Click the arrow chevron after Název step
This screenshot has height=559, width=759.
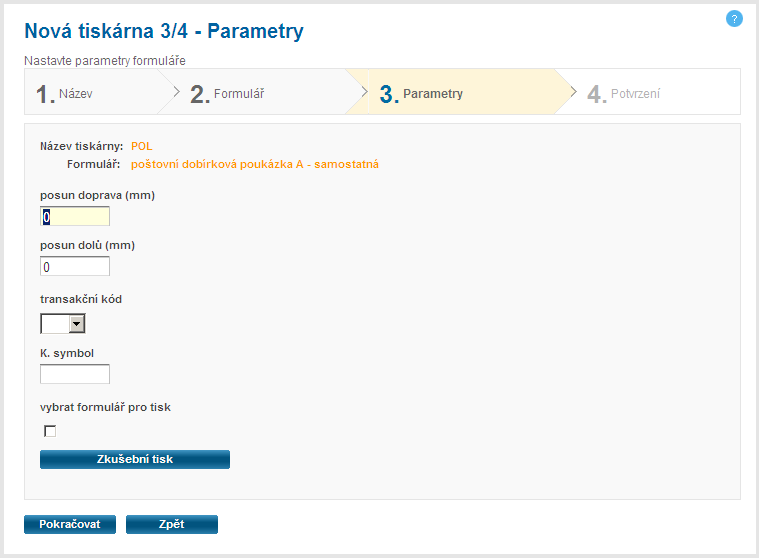tap(176, 93)
